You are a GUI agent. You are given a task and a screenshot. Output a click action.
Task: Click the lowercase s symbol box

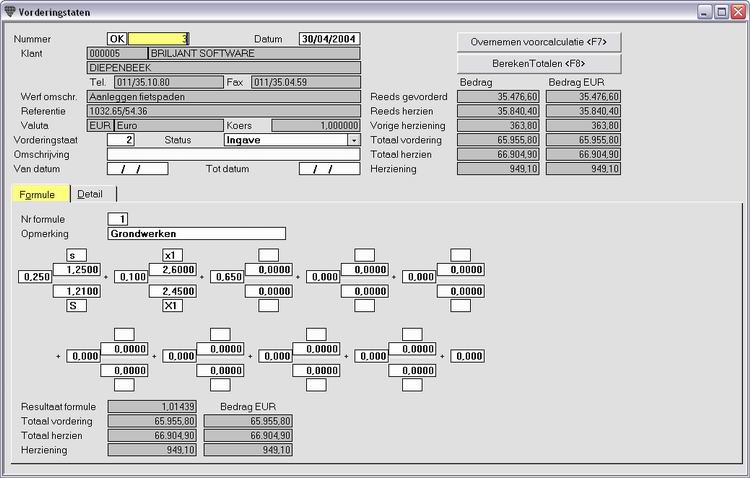coord(77,255)
